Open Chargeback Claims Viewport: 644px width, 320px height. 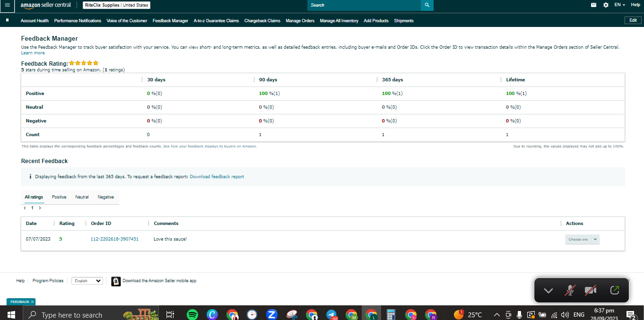coord(262,21)
